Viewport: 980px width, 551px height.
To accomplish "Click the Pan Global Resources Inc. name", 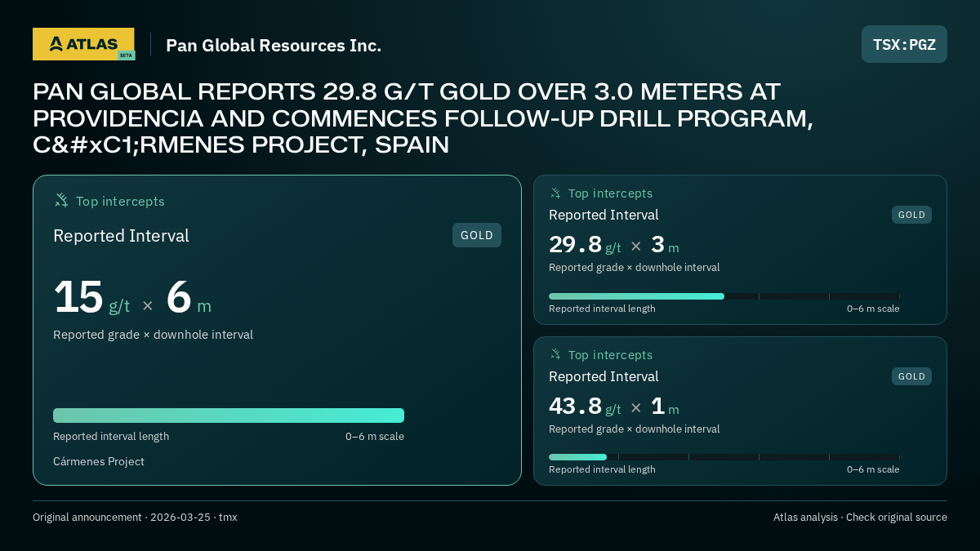I will pyautogui.click(x=274, y=46).
